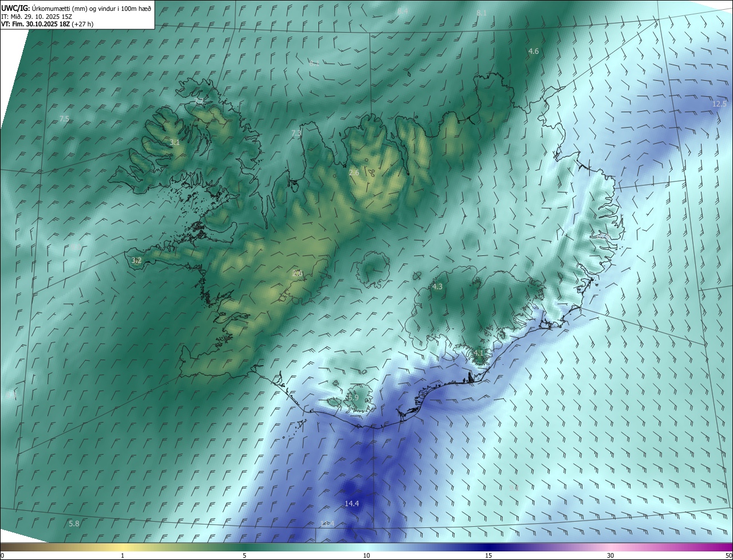Screen dimensions: 733x560
Task: Click the 5.8 precipitation value label
Action: (74, 524)
